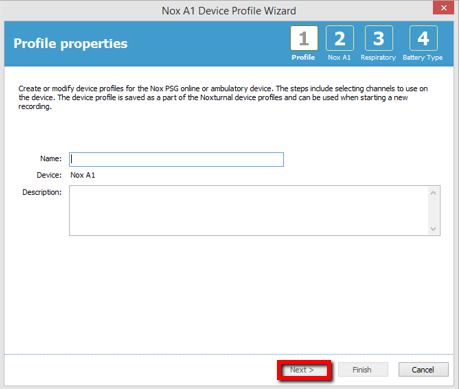
Task: Click Description scrollbar down arrow
Action: click(x=433, y=229)
